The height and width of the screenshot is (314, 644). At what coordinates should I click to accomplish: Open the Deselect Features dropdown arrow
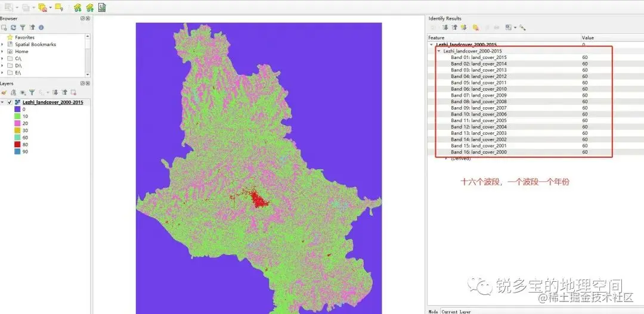(x=50, y=7)
